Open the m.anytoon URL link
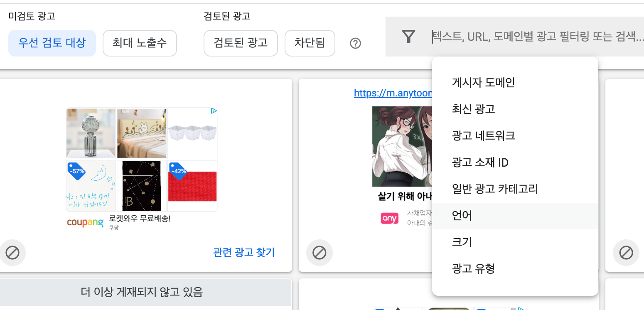 (x=393, y=93)
